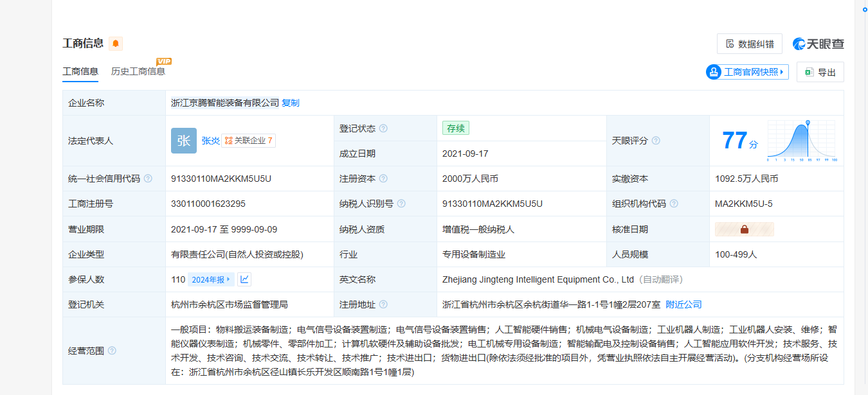Open 工商官网快照 snapshot button
868x395 pixels.
click(x=747, y=72)
